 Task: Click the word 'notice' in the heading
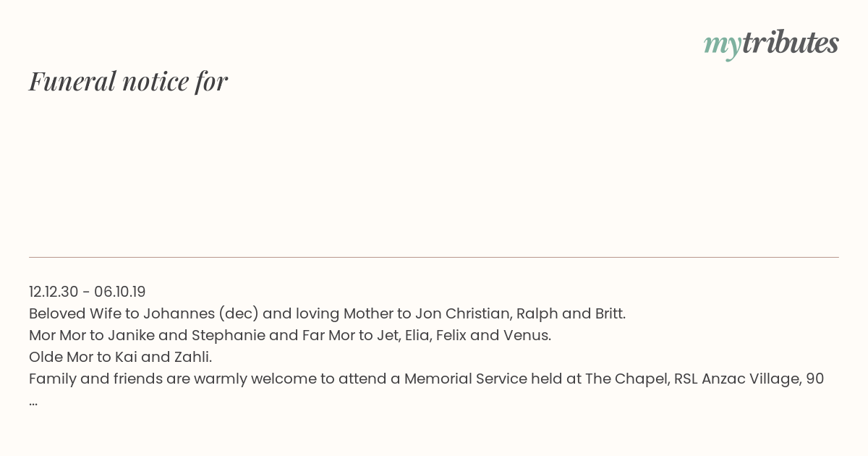[156, 81]
